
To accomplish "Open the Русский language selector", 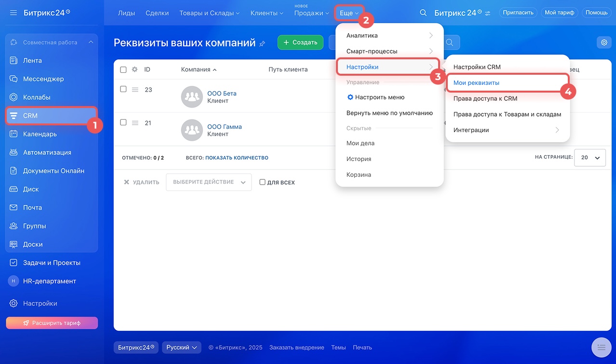I will tap(181, 347).
